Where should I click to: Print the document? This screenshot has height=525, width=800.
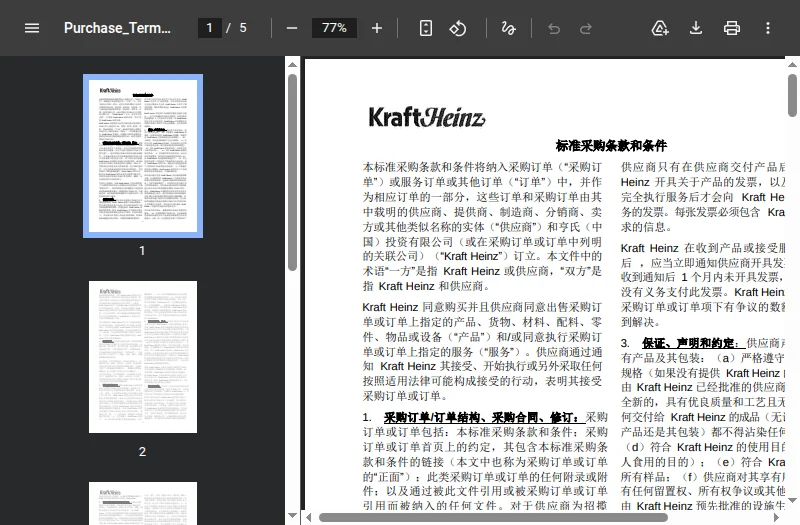coord(732,28)
